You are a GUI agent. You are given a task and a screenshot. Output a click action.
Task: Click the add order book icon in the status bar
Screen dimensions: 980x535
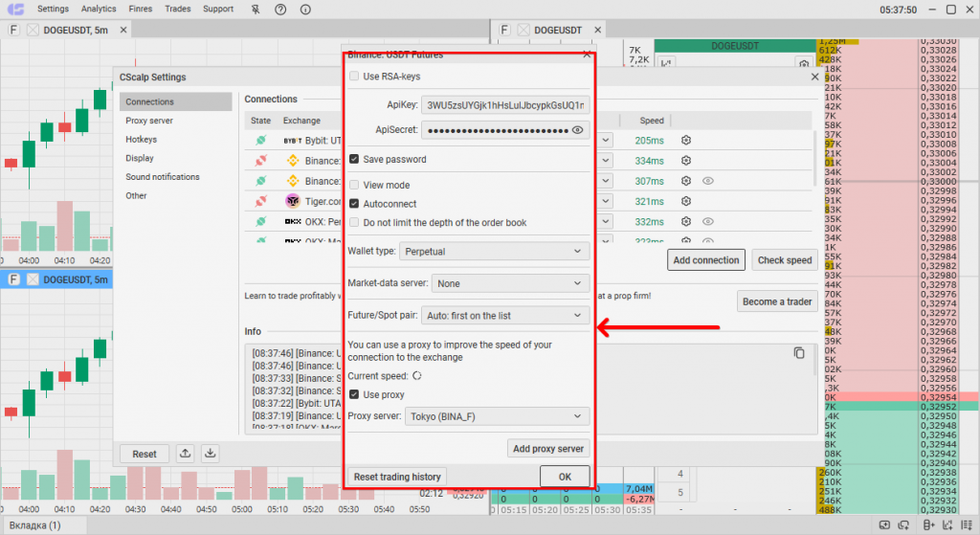928,525
